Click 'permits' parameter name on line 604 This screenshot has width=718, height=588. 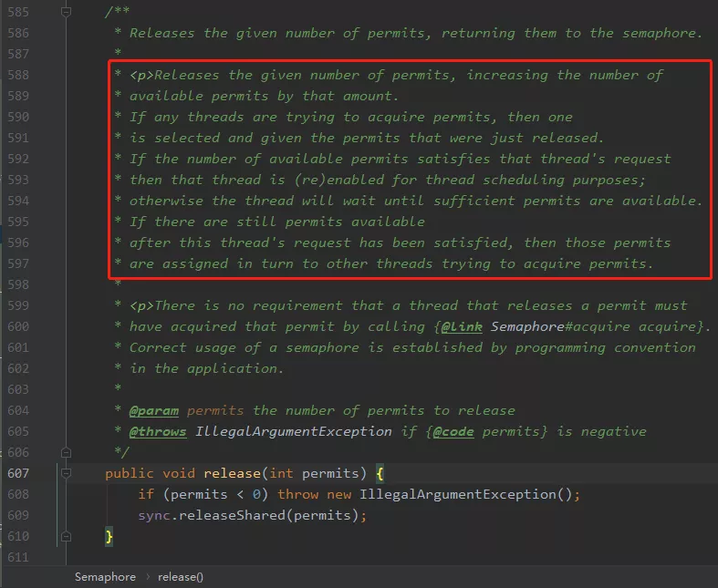(215, 410)
